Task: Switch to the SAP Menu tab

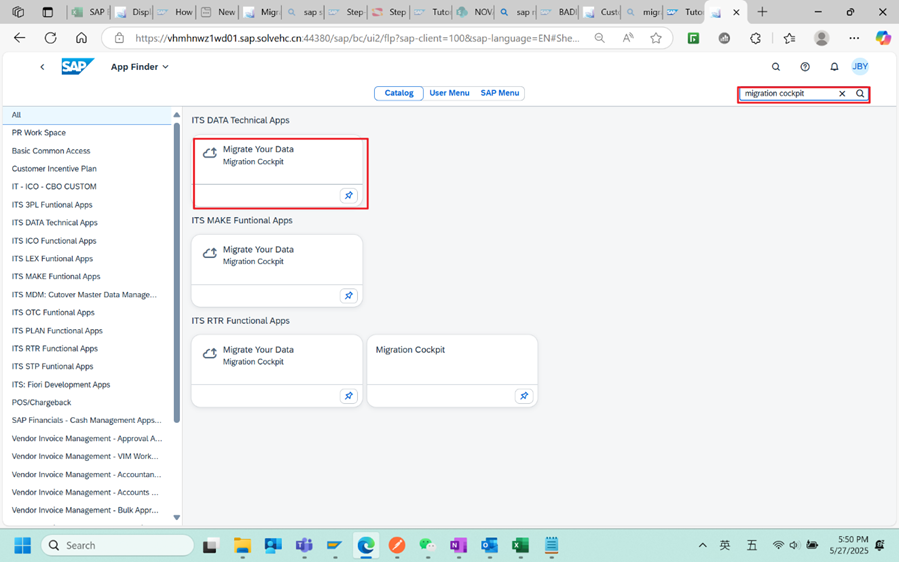Action: [500, 93]
